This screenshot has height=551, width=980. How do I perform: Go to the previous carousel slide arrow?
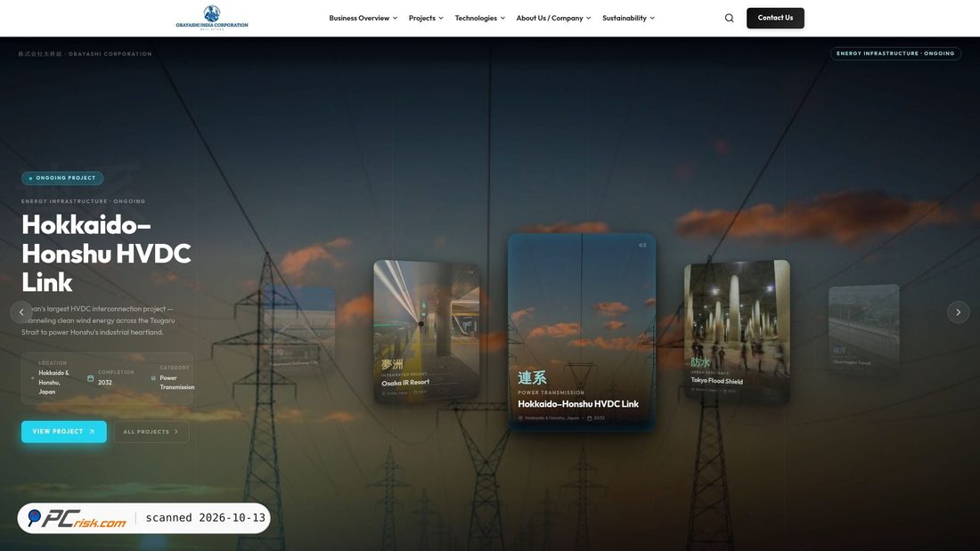click(x=21, y=312)
